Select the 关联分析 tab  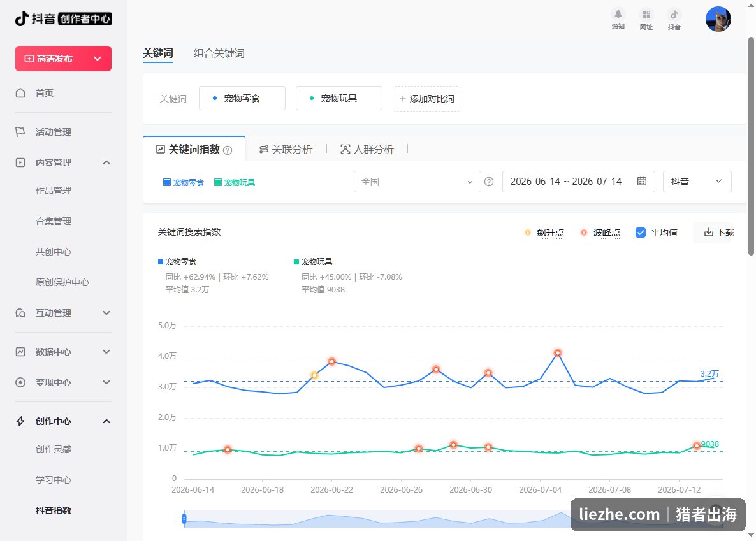(286, 150)
